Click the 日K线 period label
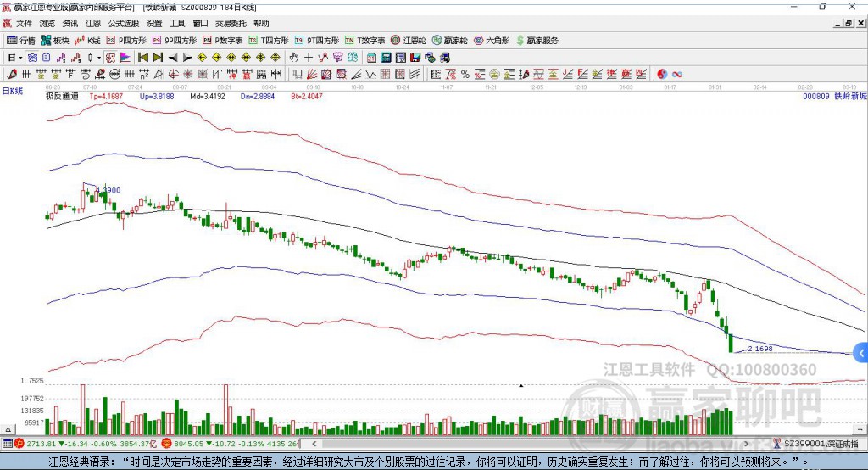The height and width of the screenshot is (470, 868). (13, 91)
